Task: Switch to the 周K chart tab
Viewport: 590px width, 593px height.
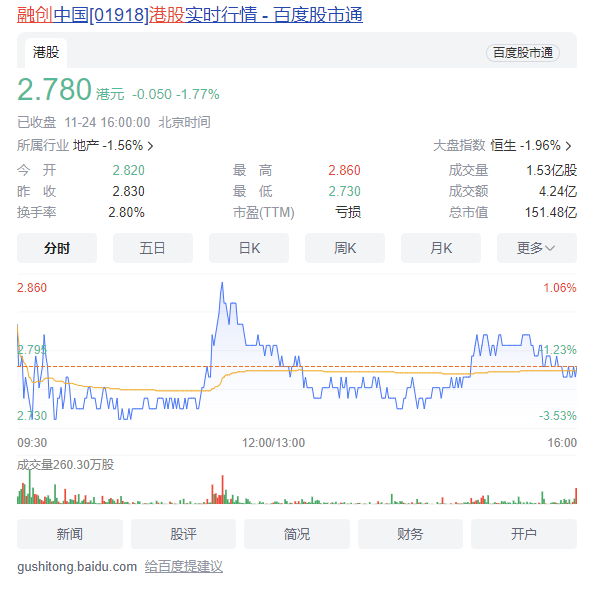Action: click(345, 248)
